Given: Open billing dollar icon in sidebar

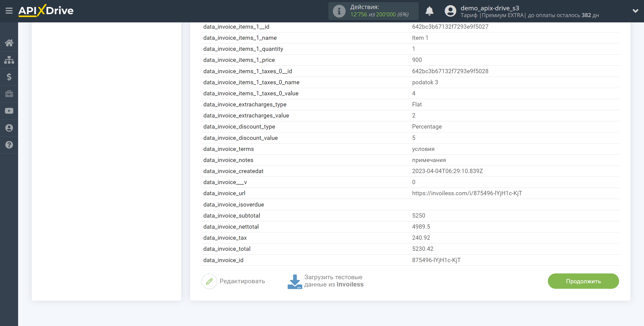Looking at the screenshot, I should 9,77.
